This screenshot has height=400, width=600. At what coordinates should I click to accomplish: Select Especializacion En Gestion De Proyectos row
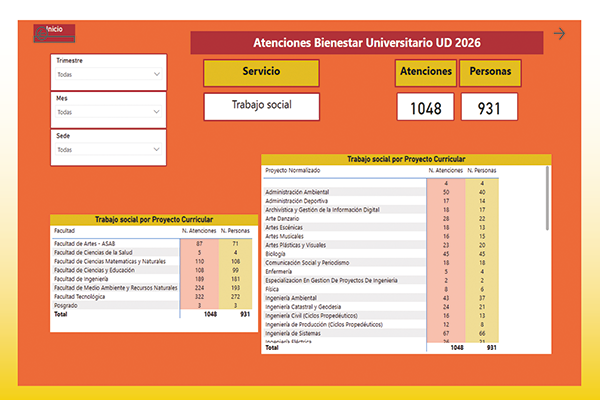tap(382, 280)
